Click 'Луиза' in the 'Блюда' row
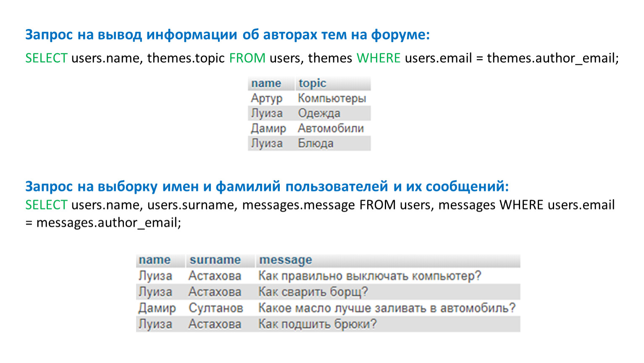This screenshot has width=644, height=363. (267, 143)
